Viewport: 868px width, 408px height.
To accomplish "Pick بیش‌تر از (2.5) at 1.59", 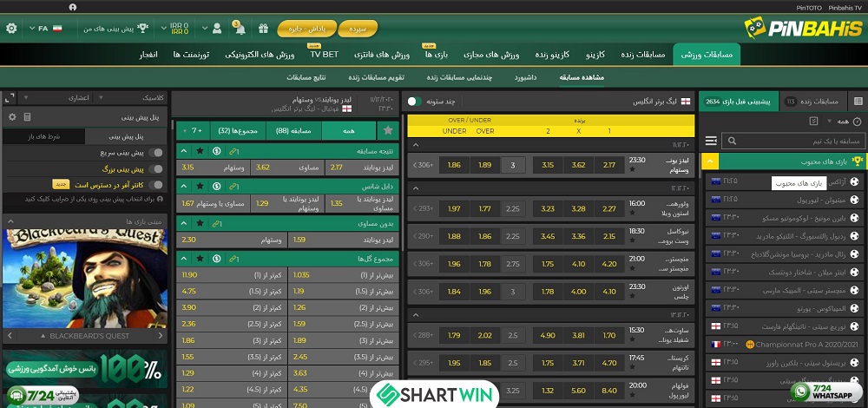I will 343,323.
